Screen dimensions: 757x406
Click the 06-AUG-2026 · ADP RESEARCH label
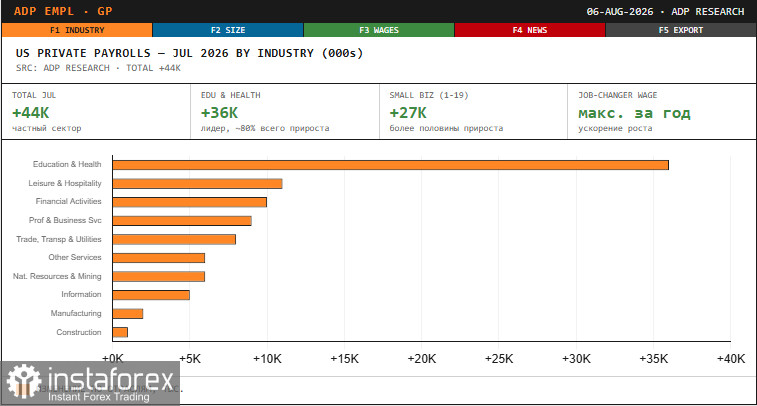pos(665,12)
